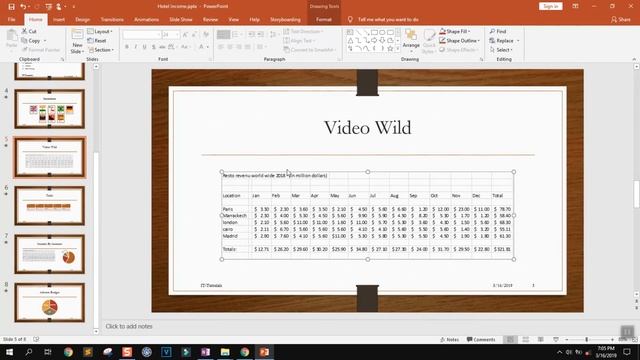Select the oval shape in shapes gallery
The width and height of the screenshot is (640, 360).
tap(382, 32)
